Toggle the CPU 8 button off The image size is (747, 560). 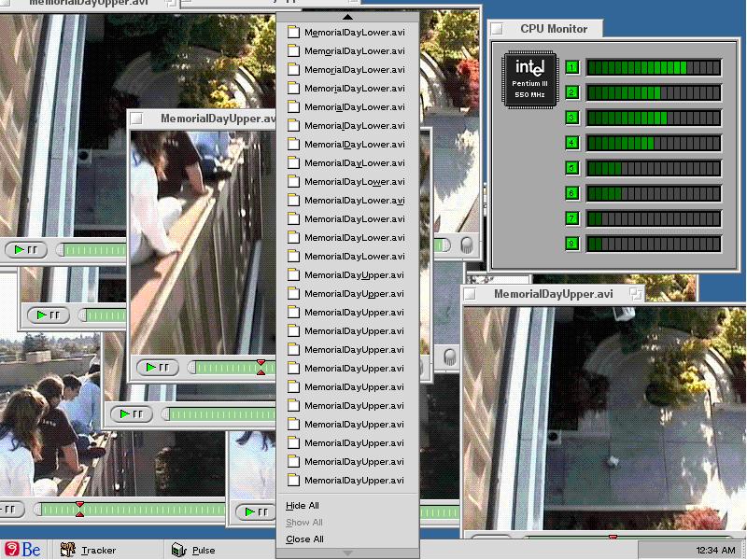pos(571,244)
